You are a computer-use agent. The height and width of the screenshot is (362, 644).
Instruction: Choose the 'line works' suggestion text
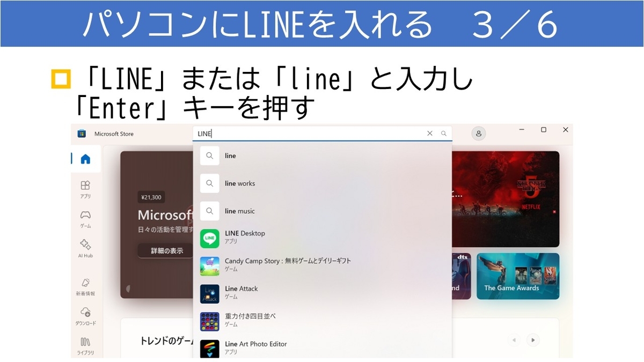[x=240, y=183]
